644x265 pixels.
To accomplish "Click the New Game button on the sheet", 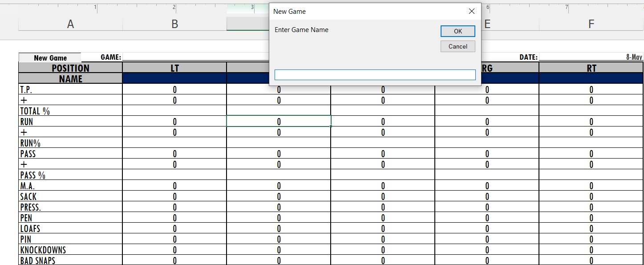I will click(50, 57).
